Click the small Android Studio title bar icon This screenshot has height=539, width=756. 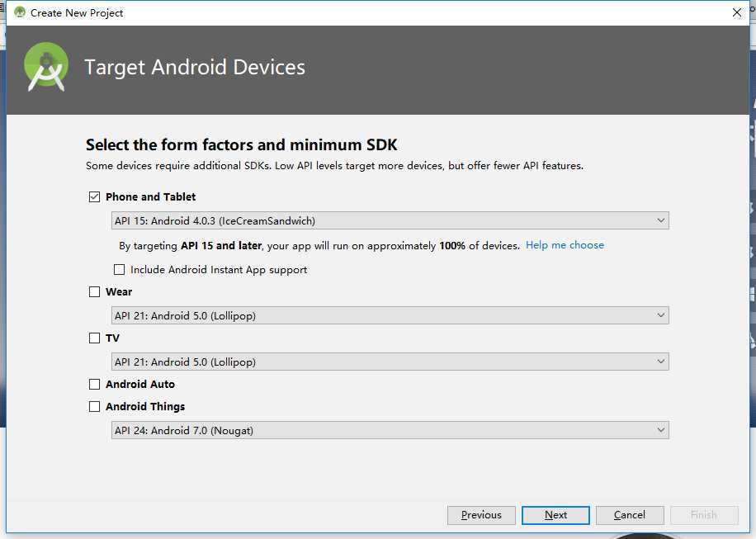point(19,12)
